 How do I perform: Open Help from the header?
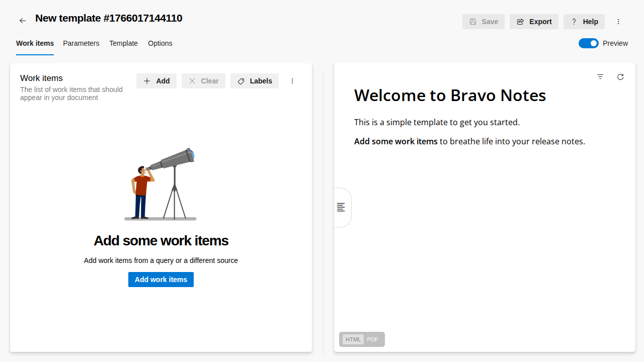(584, 22)
